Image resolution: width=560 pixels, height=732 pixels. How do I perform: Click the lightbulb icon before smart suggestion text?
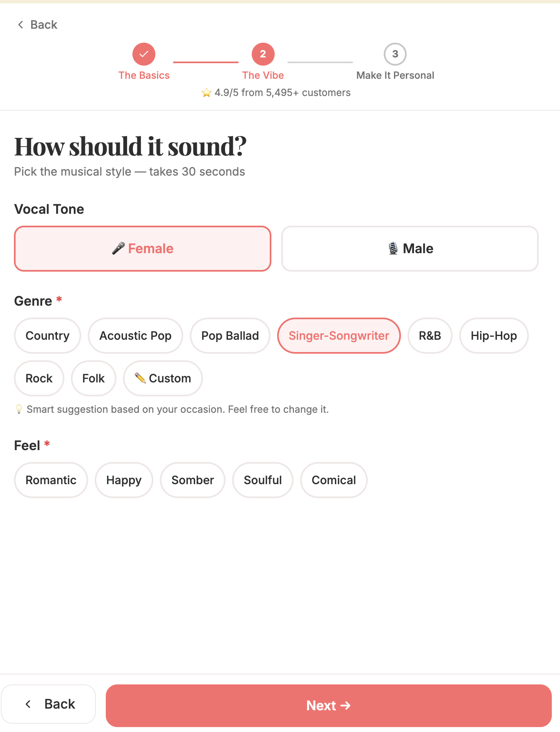(19, 409)
